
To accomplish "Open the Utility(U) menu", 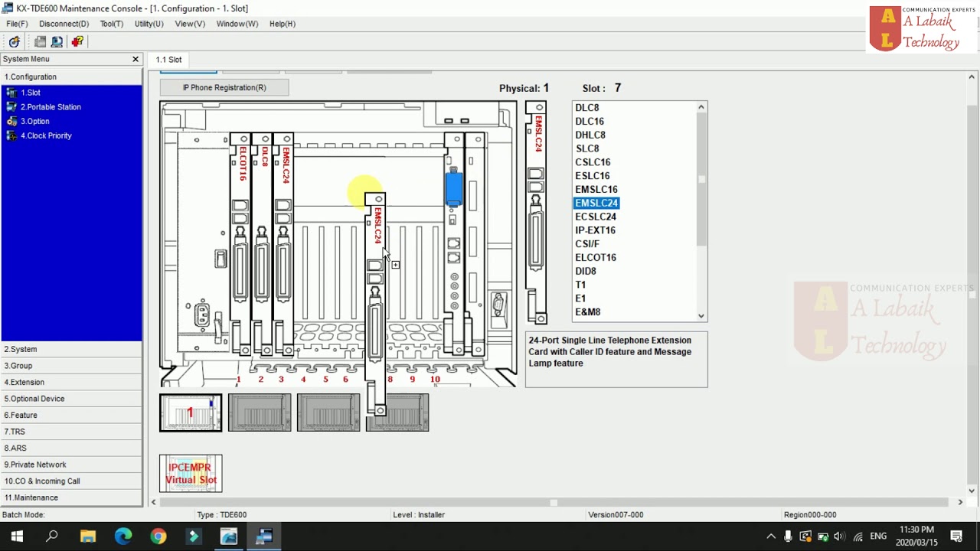I will point(149,24).
